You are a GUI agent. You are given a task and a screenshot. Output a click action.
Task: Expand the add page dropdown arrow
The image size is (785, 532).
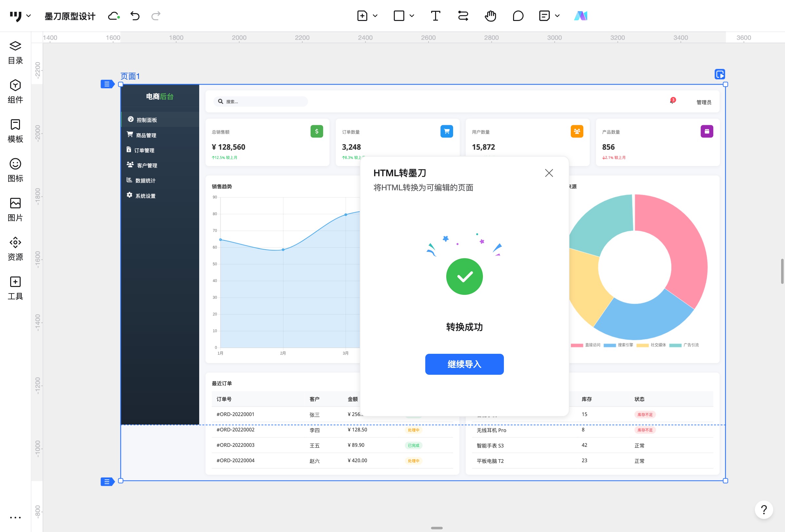click(x=375, y=16)
